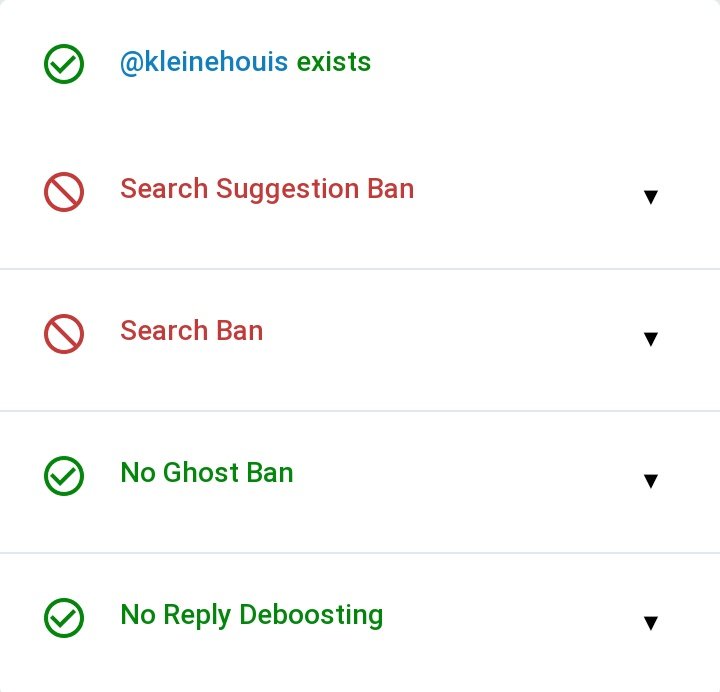720x692 pixels.
Task: Select the "No Reply Deboosting" label text
Action: [x=251, y=614]
